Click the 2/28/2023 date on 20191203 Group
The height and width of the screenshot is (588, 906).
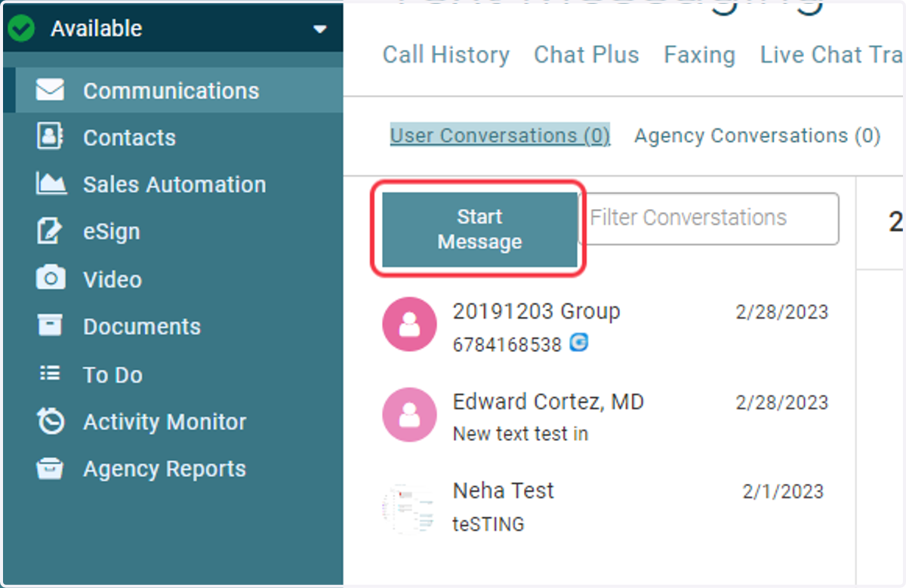pyautogui.click(x=782, y=312)
